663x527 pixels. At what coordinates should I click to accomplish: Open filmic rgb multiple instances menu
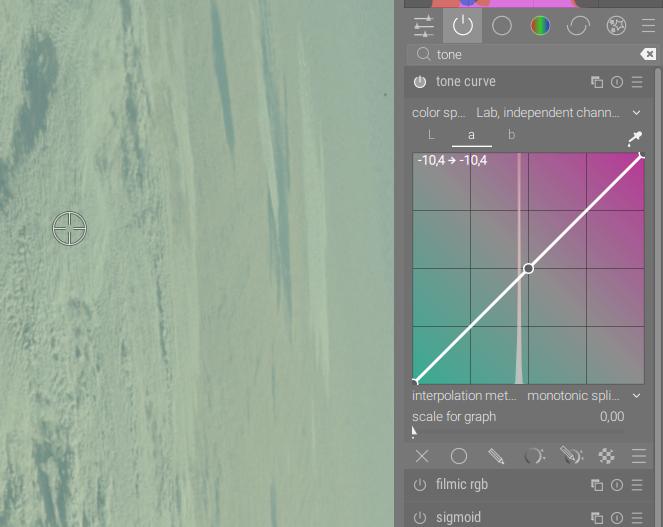[597, 485]
